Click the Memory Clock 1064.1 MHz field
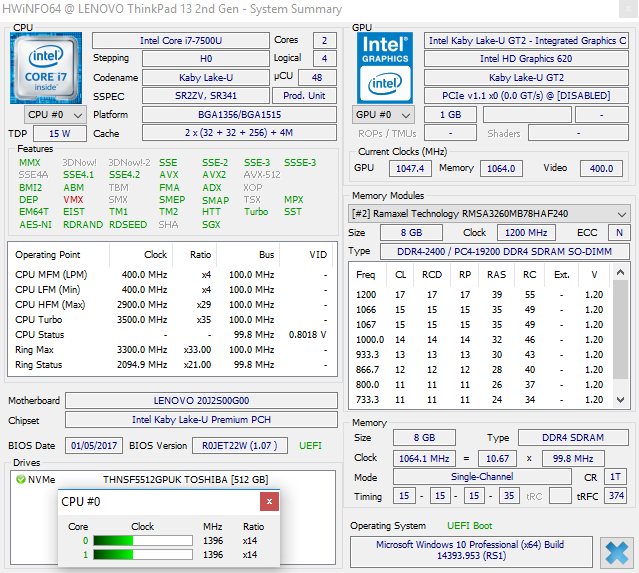 pyautogui.click(x=424, y=458)
